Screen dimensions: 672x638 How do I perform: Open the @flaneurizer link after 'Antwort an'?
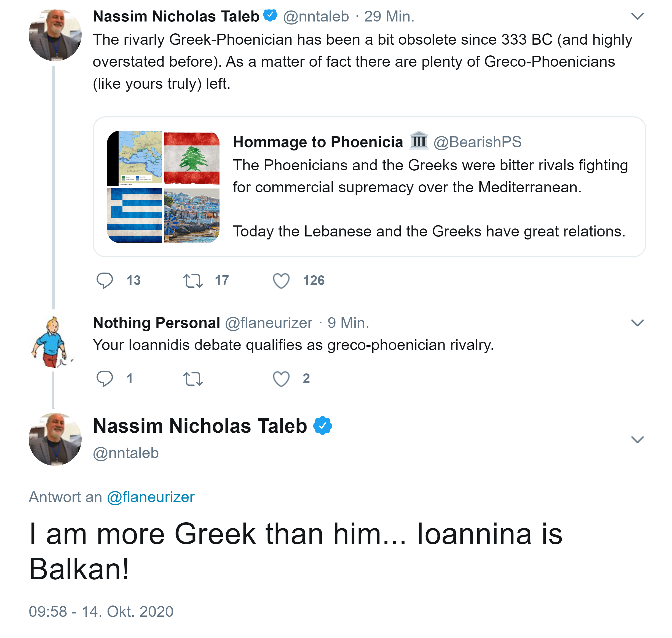tap(151, 497)
